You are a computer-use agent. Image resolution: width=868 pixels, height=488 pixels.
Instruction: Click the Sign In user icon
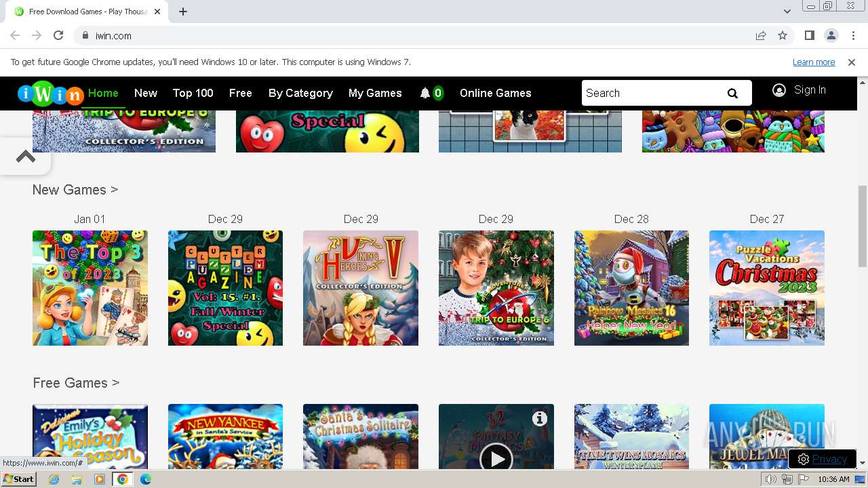pos(779,90)
